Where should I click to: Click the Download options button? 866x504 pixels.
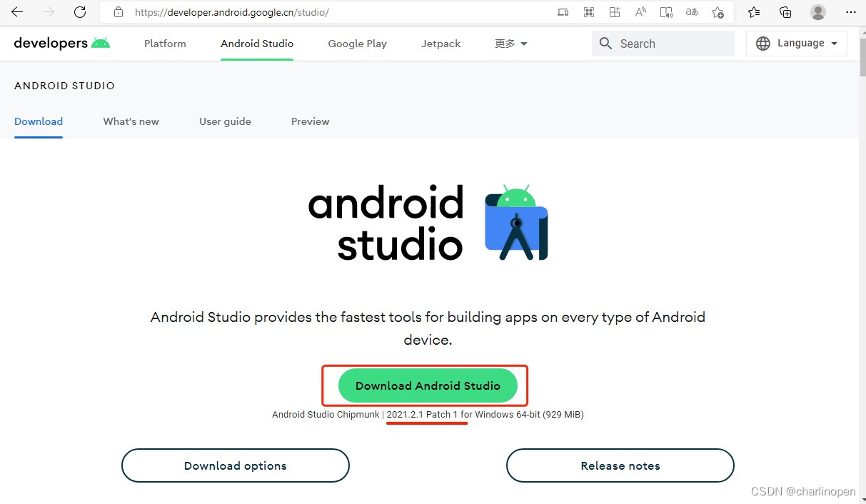tap(236, 465)
